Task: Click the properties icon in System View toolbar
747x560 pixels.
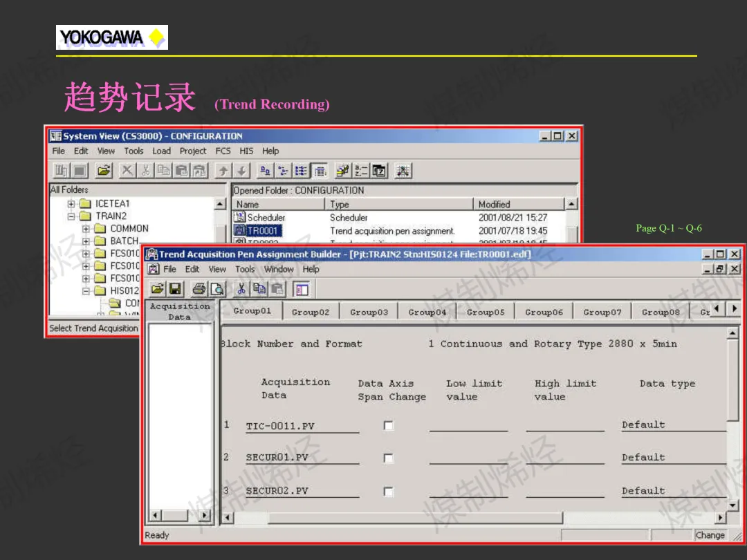Action: coord(342,171)
